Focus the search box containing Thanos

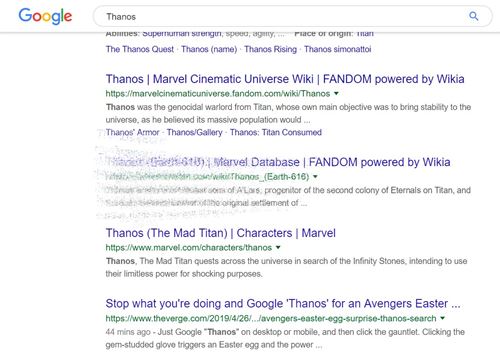pyautogui.click(x=292, y=16)
